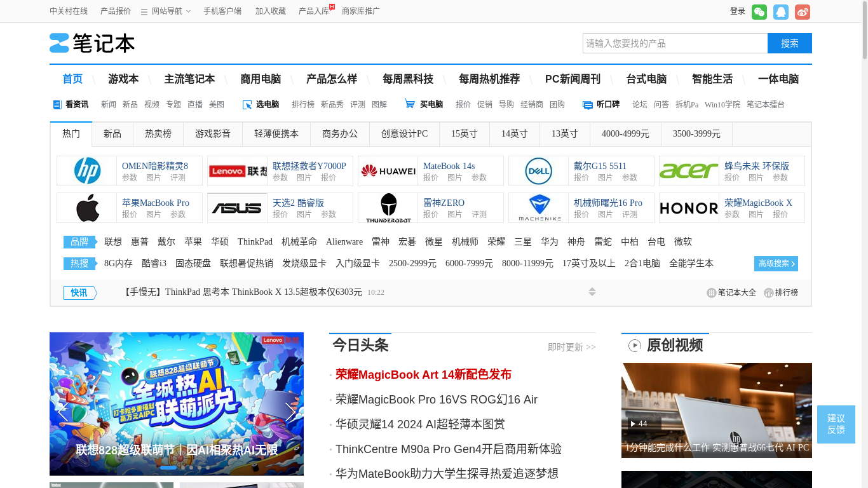Screen dimensions: 868x488
Task: Open article 华硕灵耀14 2024 AI超轻薄本图赏
Action: 420,424
